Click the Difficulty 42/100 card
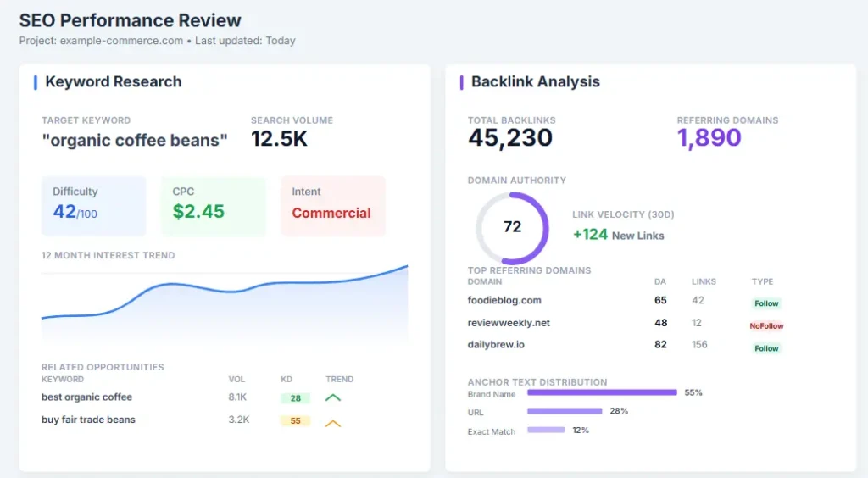Viewport: 868px width, 478px height. tap(93, 206)
